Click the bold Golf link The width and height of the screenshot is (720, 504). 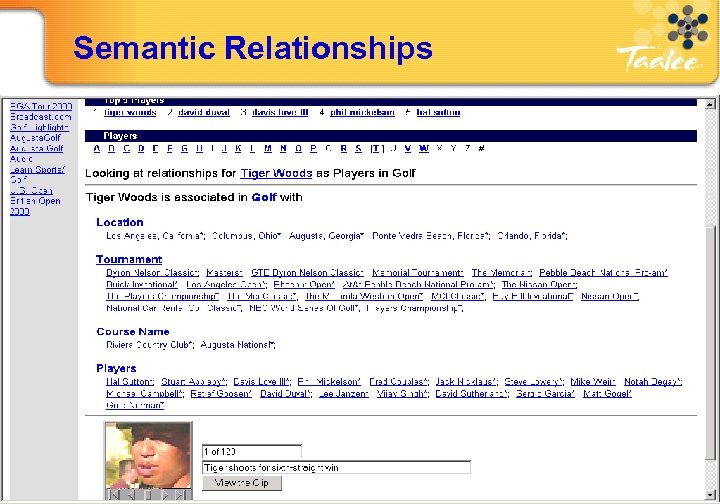[x=264, y=197]
